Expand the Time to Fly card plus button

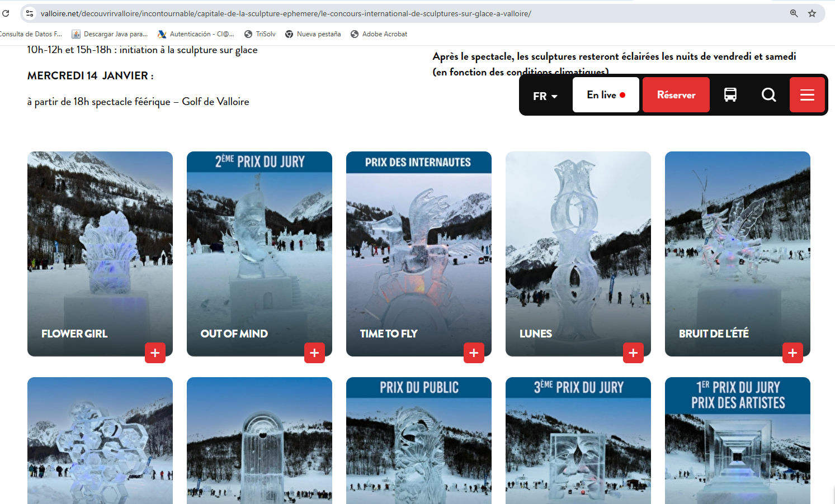point(474,353)
